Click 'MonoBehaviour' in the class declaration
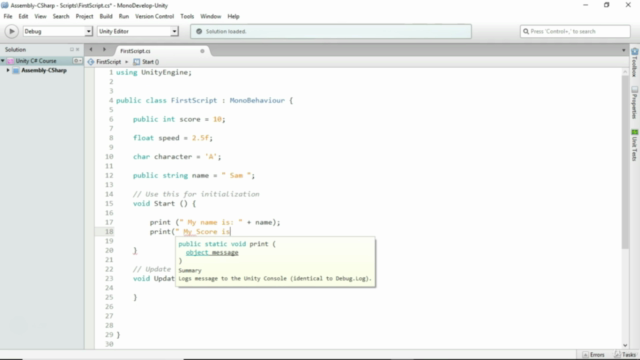 [x=257, y=100]
